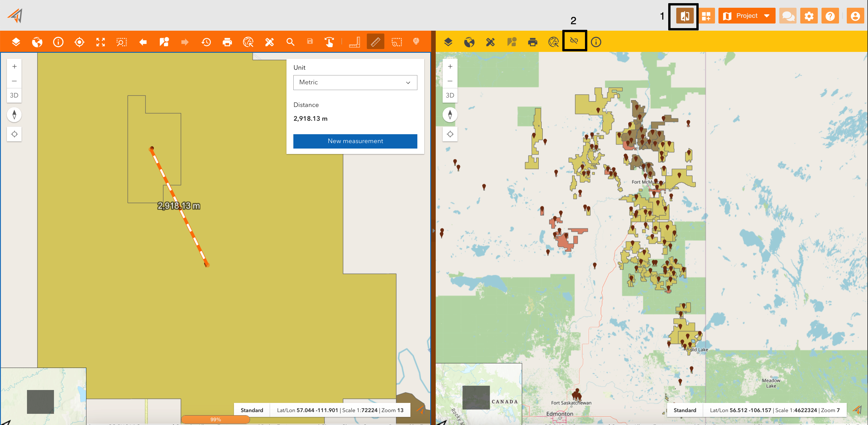Screen dimensions: 868x425
Task: Zoom out on the left map
Action: point(14,81)
